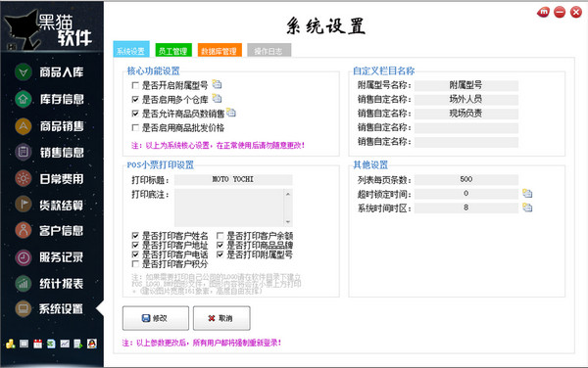Click the 列表每页条数 field showing 500

[x=466, y=180]
